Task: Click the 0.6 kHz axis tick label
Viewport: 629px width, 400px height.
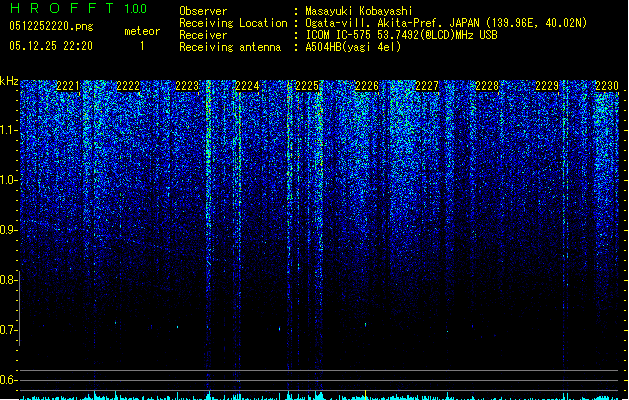Action: click(x=8, y=380)
